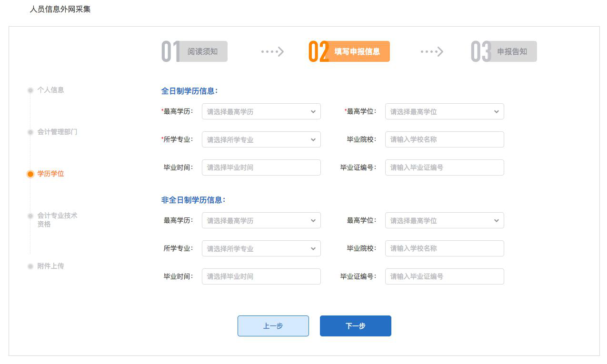Open the non-full-time 所学专业 dropdown

click(x=261, y=248)
